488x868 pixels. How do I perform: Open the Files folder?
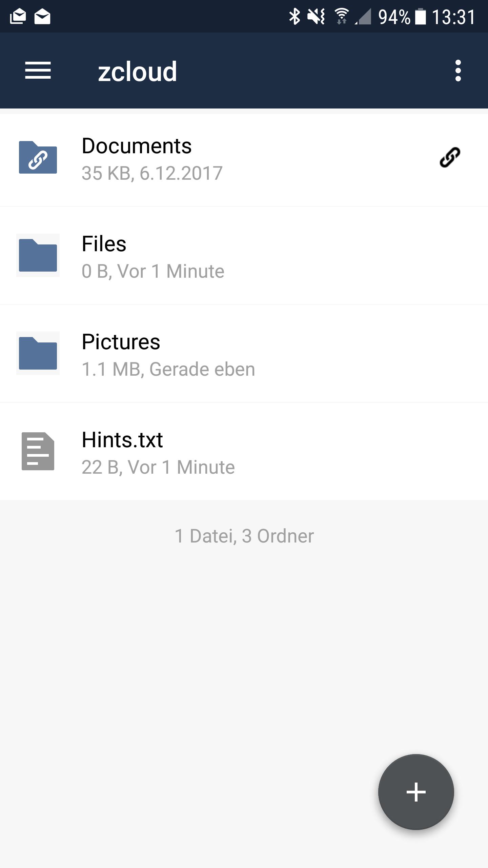244,255
